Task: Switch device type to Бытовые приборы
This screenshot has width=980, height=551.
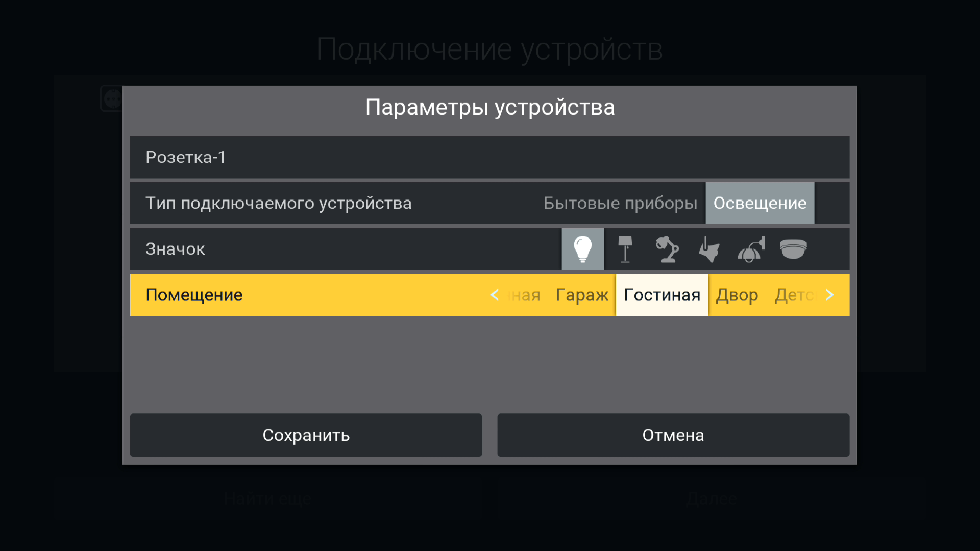Action: [620, 203]
